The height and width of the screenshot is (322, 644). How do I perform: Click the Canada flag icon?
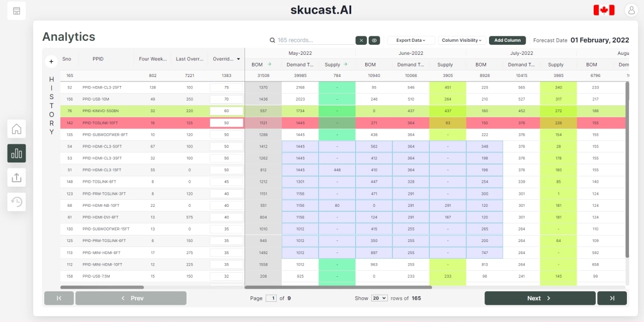603,9
